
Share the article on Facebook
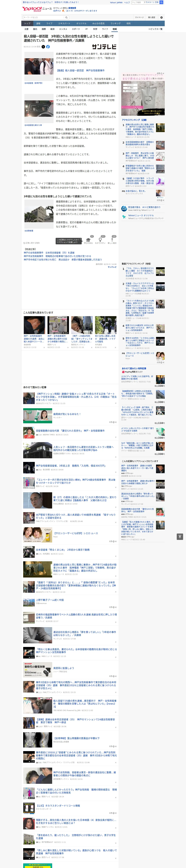[x=48, y=47]
